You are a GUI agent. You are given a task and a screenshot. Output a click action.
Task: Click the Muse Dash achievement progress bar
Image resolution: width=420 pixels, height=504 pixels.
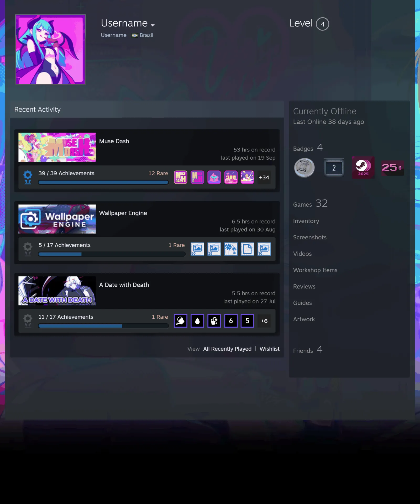point(103,182)
